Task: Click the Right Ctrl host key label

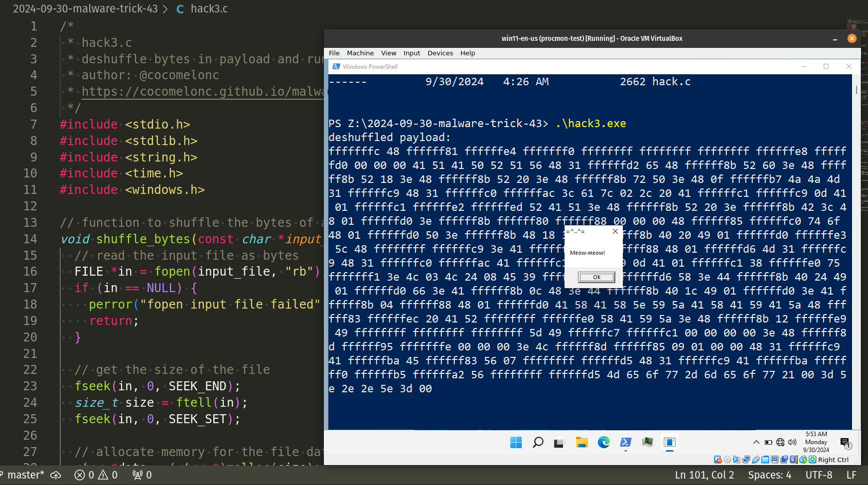Action: tap(833, 460)
